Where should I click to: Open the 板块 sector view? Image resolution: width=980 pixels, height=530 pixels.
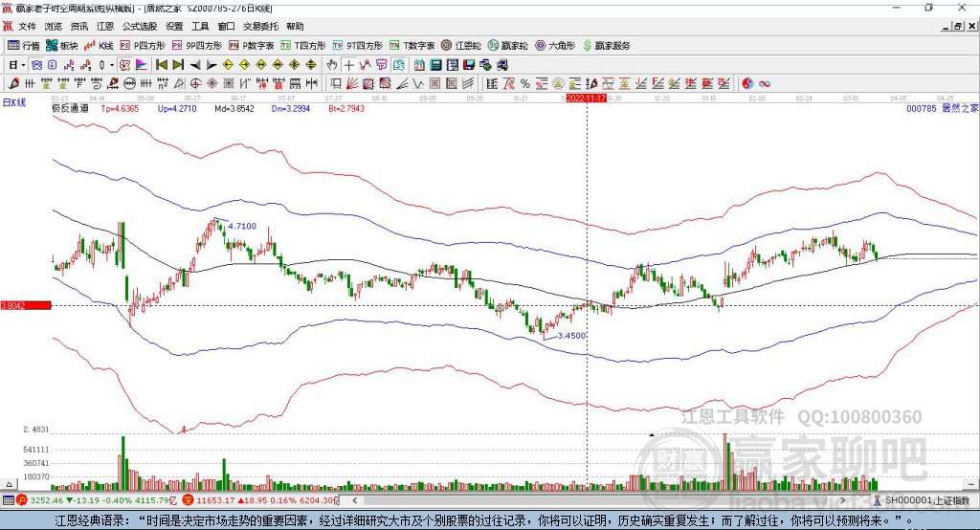click(x=61, y=46)
